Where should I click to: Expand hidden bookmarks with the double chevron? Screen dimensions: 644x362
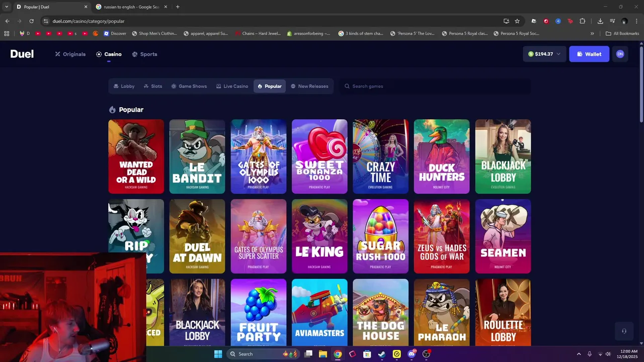coord(592,34)
